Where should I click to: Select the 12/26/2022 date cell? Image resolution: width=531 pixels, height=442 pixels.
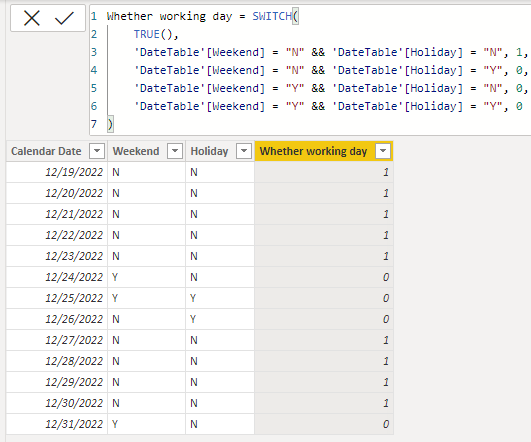pos(57,319)
